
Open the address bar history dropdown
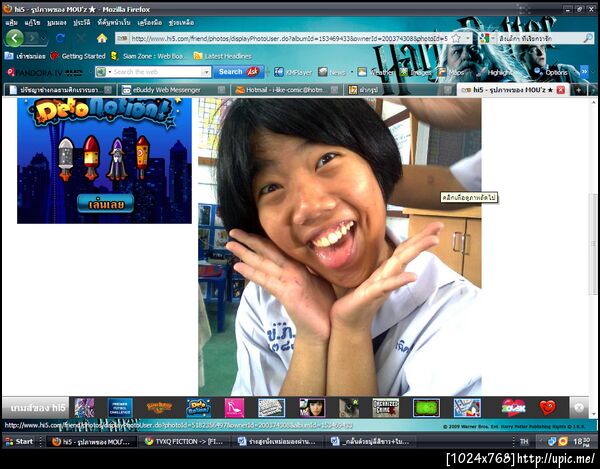click(467, 38)
